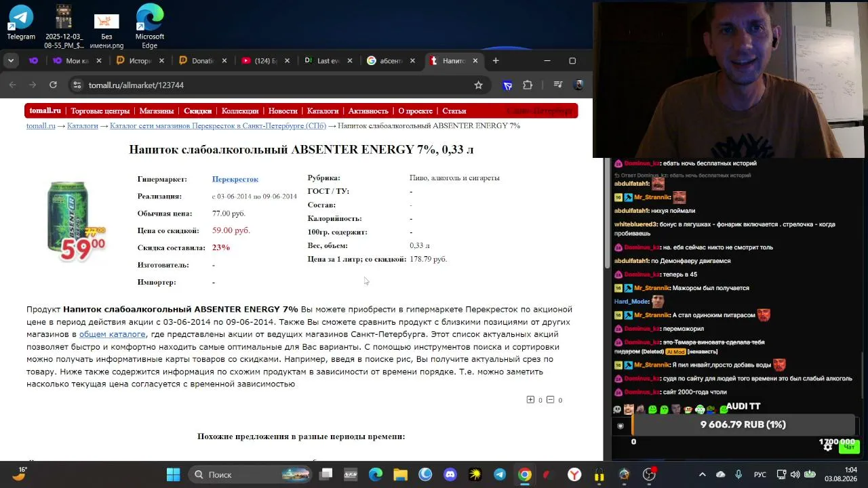Screen dimensions: 868x488
Task: Open the media control toolbar icon
Action: click(x=557, y=85)
